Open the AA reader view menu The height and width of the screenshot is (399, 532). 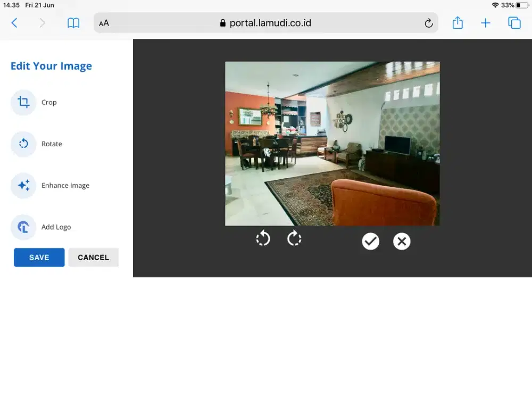click(x=104, y=23)
